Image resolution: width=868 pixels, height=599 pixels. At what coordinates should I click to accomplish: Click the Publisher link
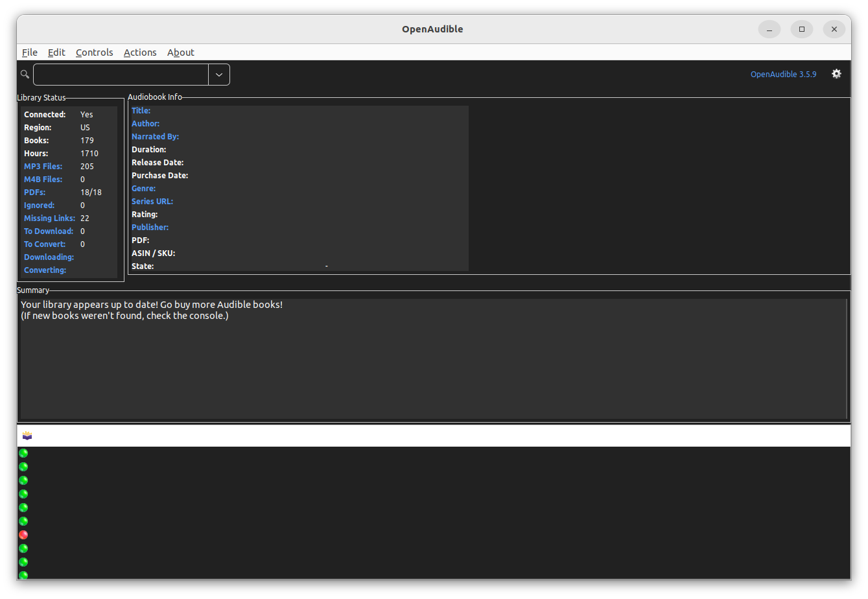coord(150,228)
